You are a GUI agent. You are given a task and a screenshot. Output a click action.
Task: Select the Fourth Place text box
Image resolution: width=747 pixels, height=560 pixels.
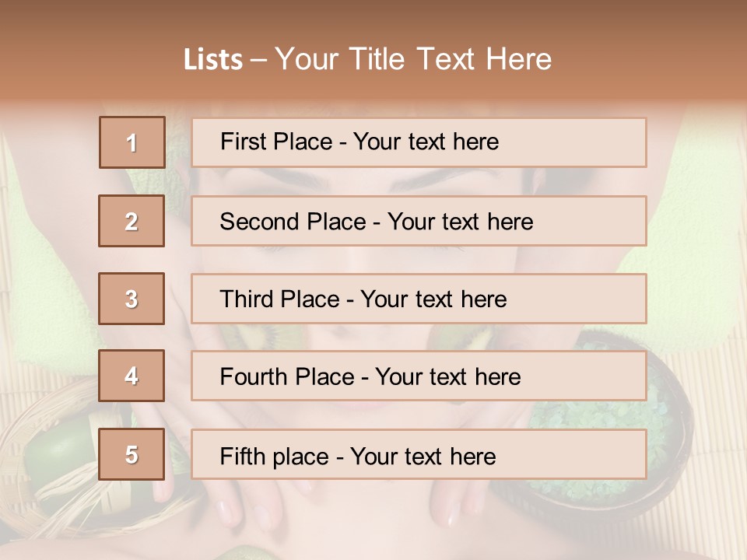coord(419,376)
